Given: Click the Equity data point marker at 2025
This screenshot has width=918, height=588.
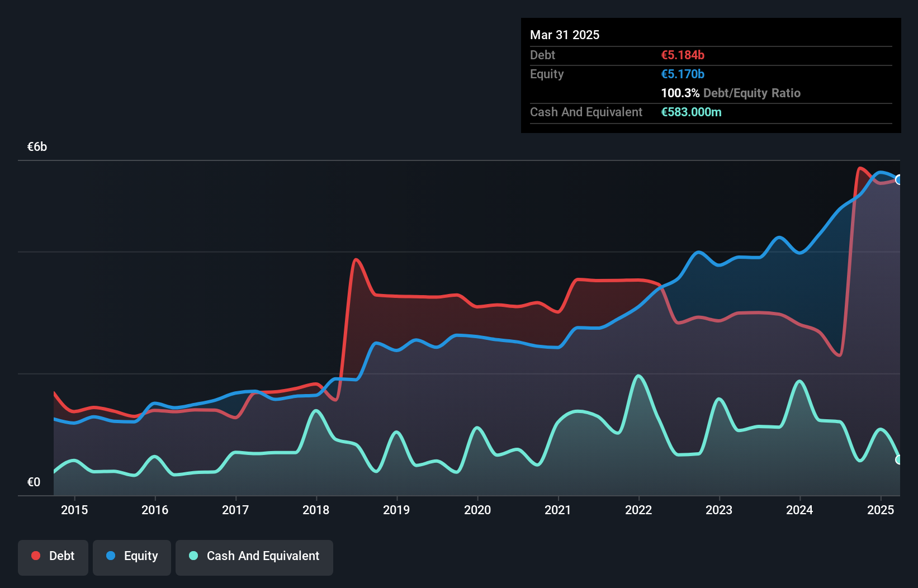Looking at the screenshot, I should [899, 180].
